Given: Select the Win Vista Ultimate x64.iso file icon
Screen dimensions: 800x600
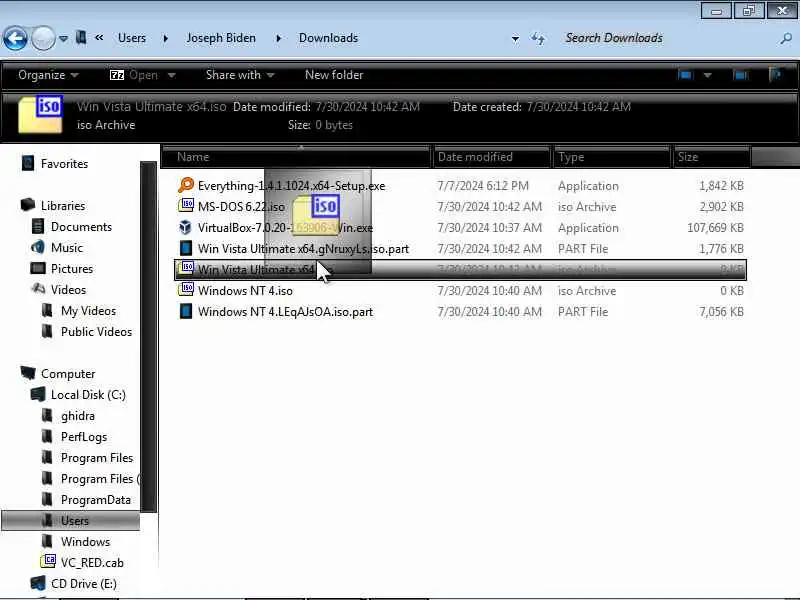Looking at the screenshot, I should click(187, 268).
